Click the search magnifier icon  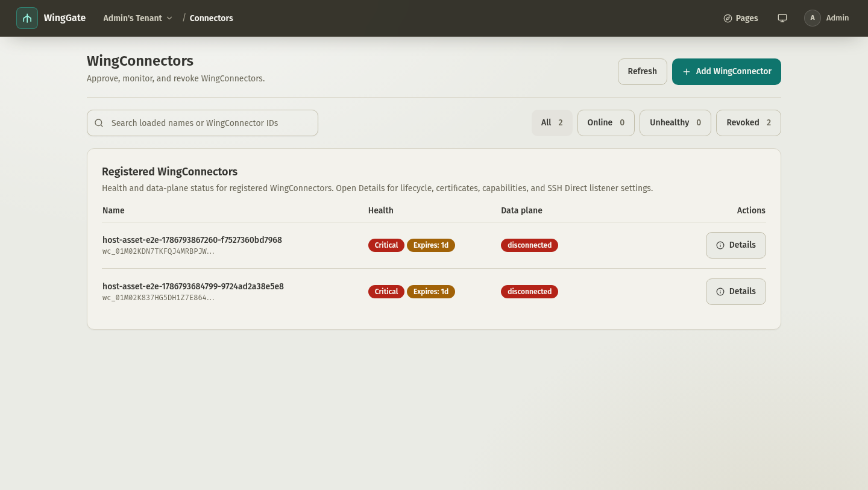click(x=99, y=123)
